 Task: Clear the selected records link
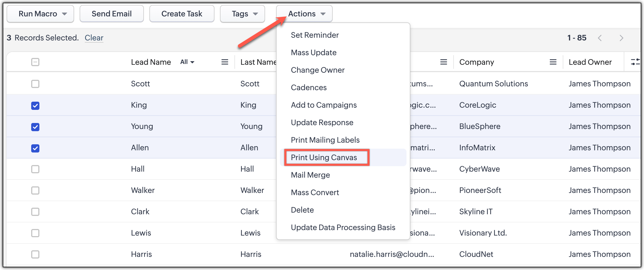[x=94, y=38]
